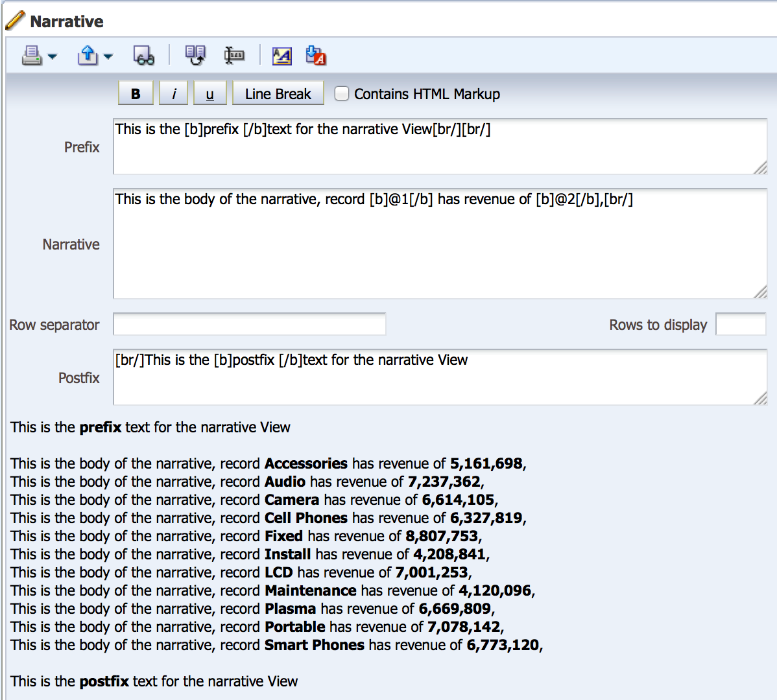The height and width of the screenshot is (700, 777).
Task: Click the duplicate view icon
Action: [x=195, y=56]
